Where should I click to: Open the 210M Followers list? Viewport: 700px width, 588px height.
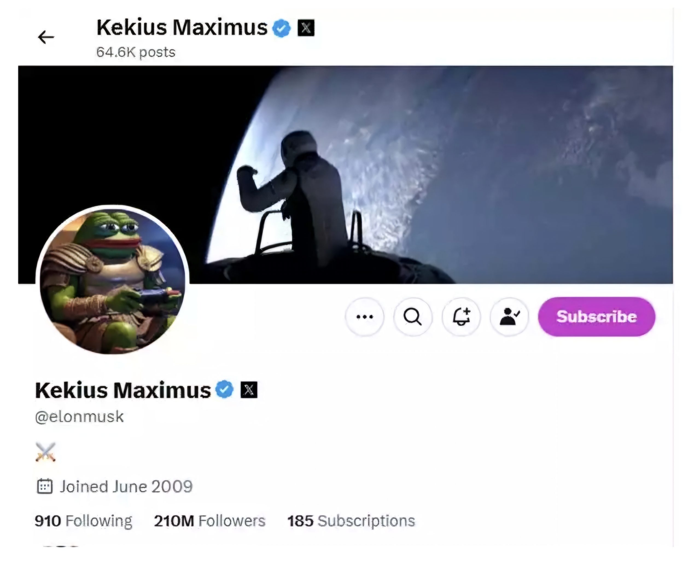point(209,521)
